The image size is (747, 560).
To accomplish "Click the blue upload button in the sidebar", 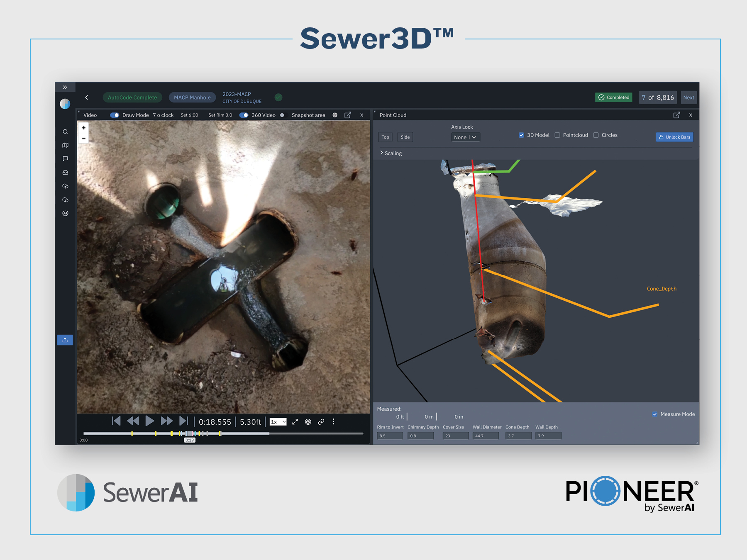I will 65,340.
